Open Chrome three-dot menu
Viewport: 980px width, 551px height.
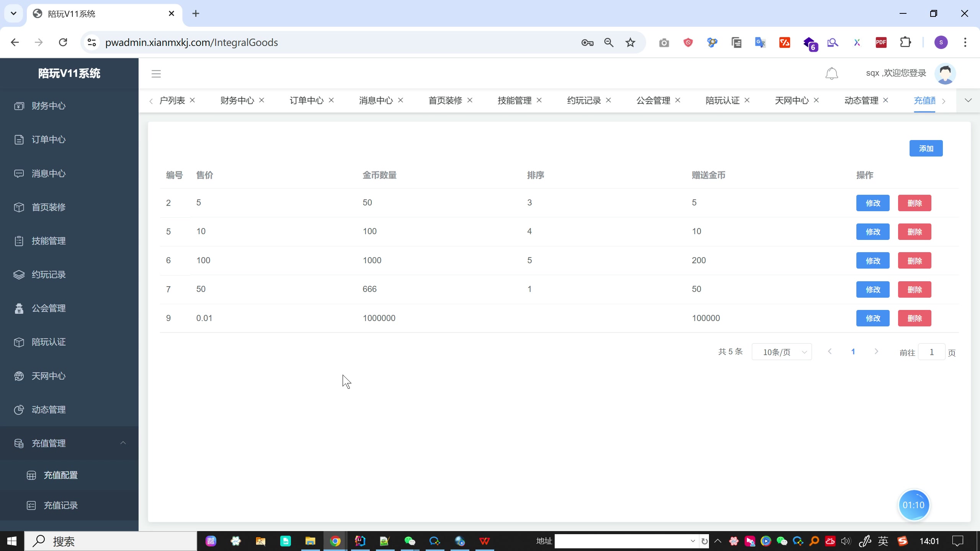coord(965,42)
